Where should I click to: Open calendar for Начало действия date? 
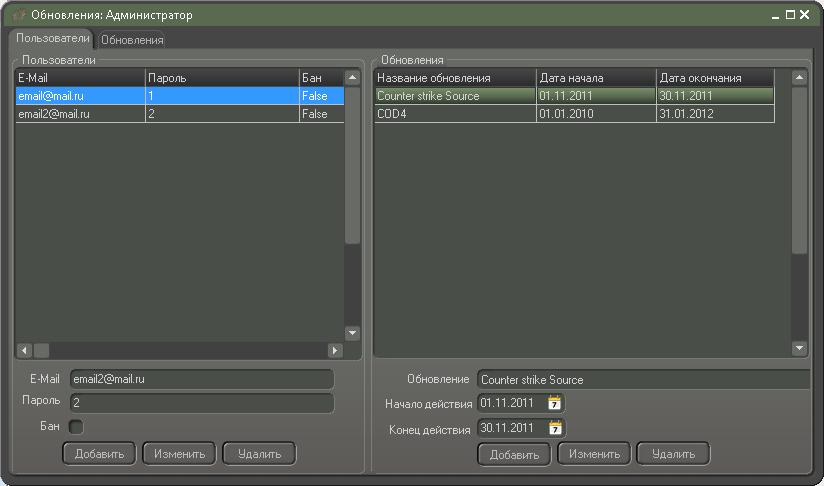point(554,404)
